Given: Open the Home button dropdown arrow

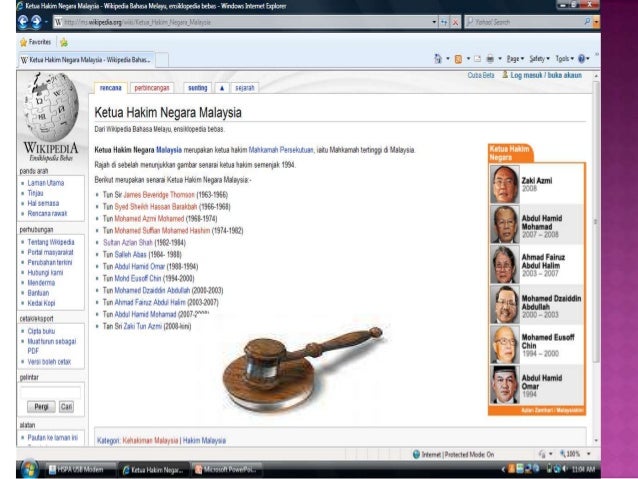Looking at the screenshot, I should coord(448,59).
